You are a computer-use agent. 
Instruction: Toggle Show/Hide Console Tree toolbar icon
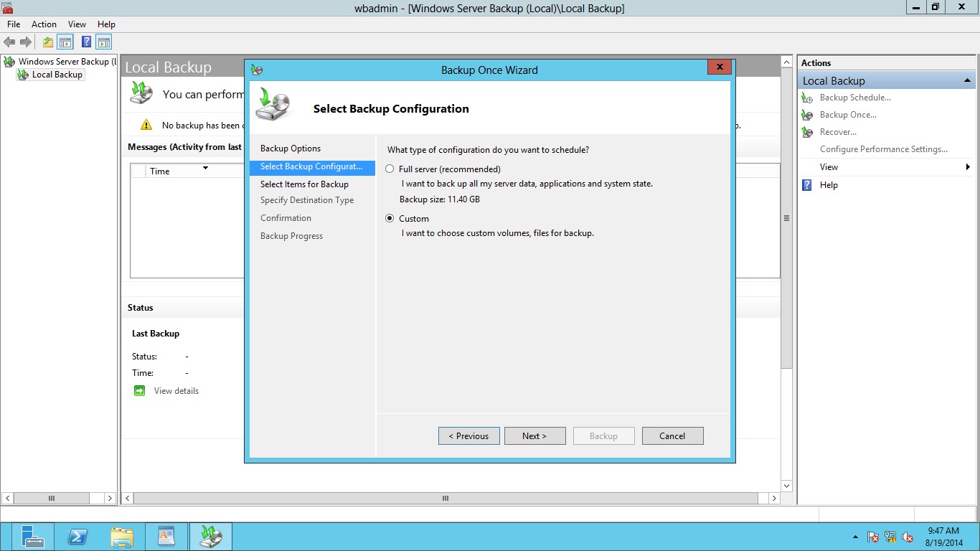65,42
